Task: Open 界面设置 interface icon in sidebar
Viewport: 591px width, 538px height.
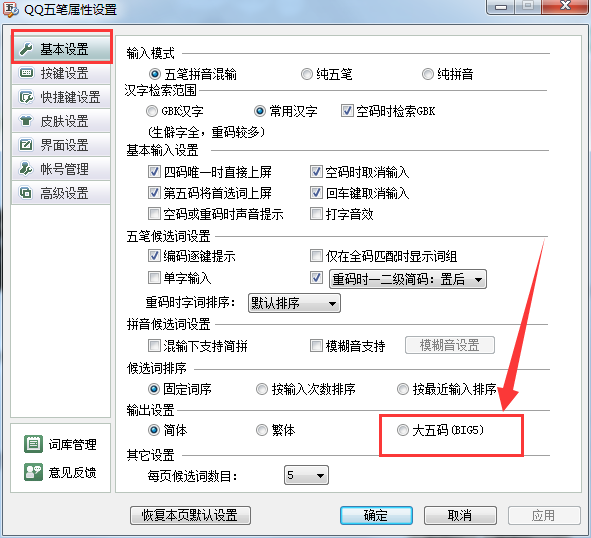Action: click(x=26, y=145)
